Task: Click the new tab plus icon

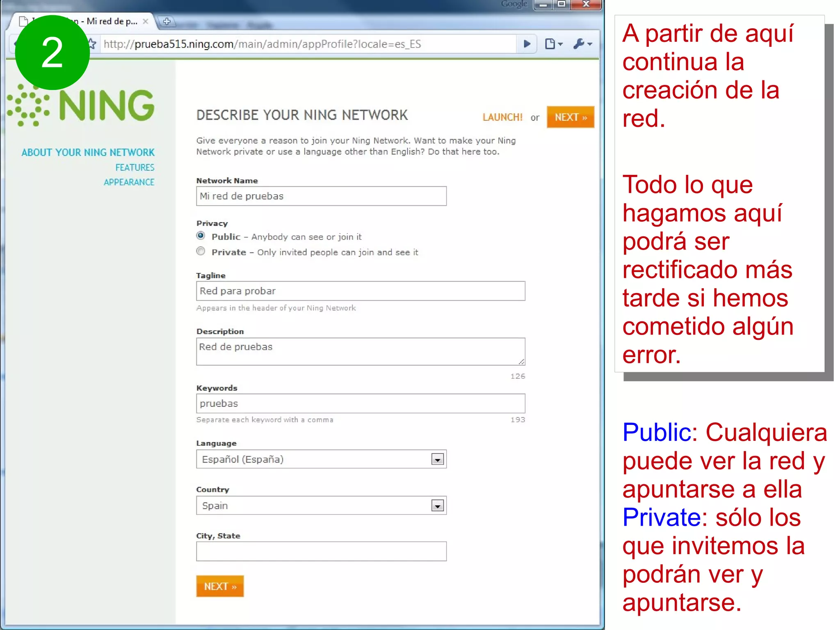Action: coord(167,21)
